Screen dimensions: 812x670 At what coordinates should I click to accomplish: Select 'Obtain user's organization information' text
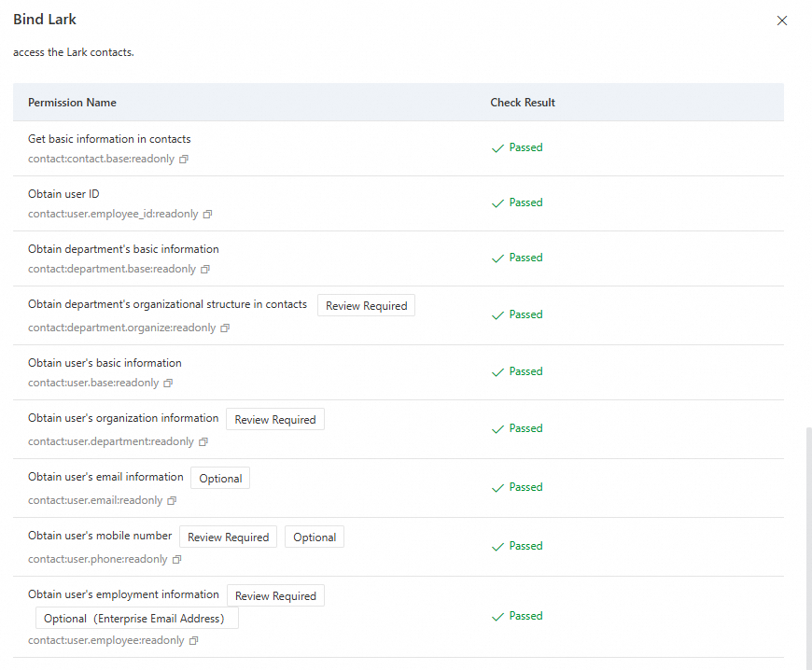pyautogui.click(x=123, y=418)
